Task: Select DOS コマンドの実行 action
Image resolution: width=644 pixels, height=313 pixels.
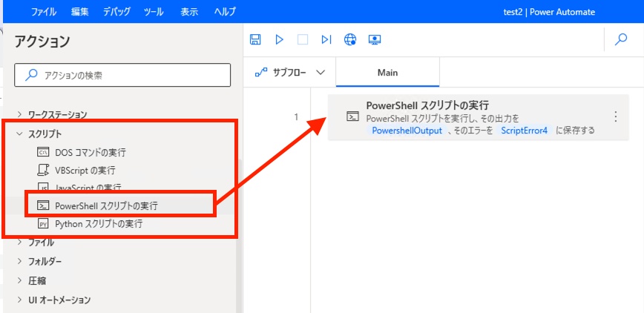Action: point(91,153)
